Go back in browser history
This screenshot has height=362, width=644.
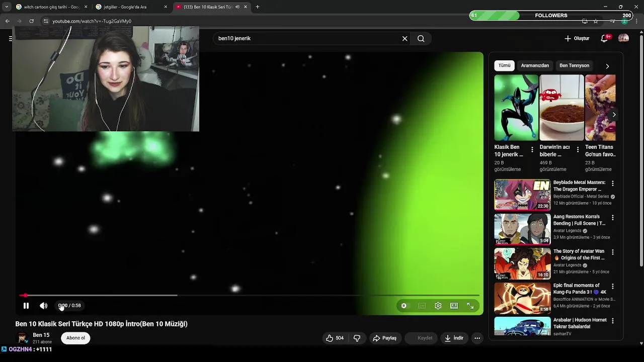(x=7, y=21)
